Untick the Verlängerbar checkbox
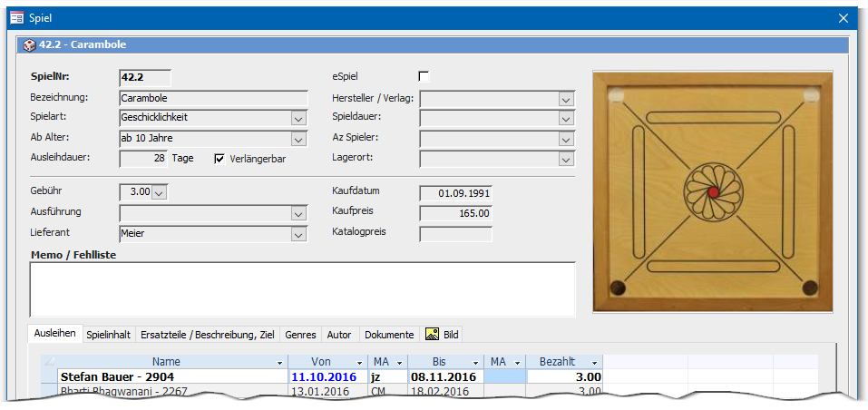Viewport: 868px width, 410px height. point(219,159)
